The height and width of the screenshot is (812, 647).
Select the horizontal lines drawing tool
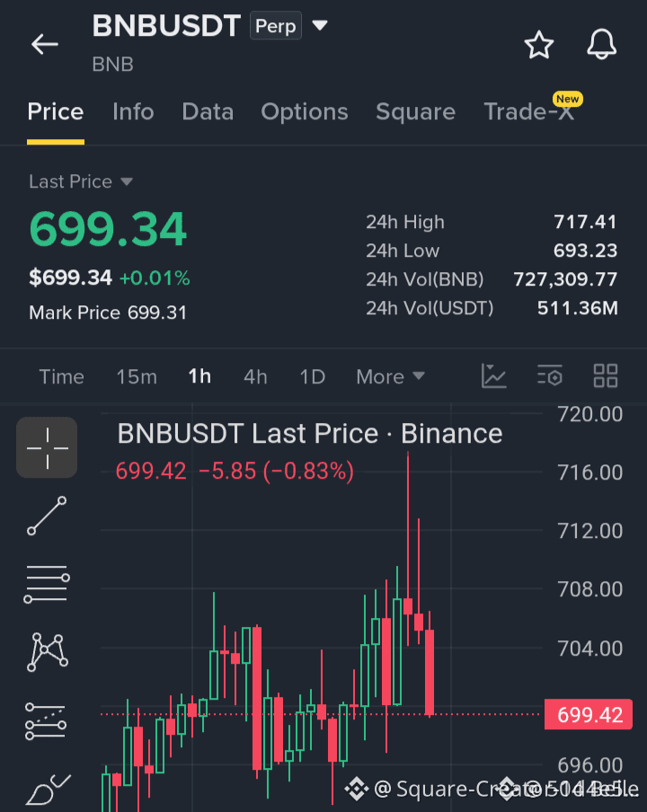47,584
